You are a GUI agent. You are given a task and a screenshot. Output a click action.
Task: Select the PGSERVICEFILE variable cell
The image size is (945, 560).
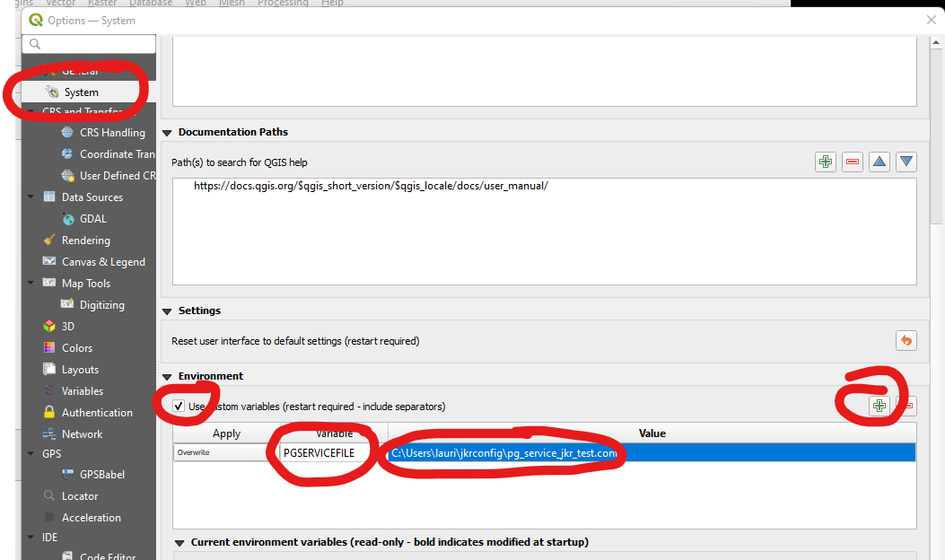334,452
